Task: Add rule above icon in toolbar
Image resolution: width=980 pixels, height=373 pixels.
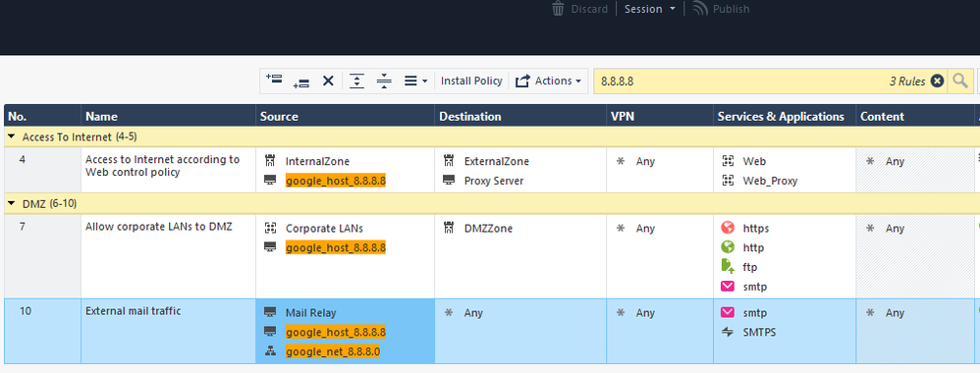Action: 274,80
